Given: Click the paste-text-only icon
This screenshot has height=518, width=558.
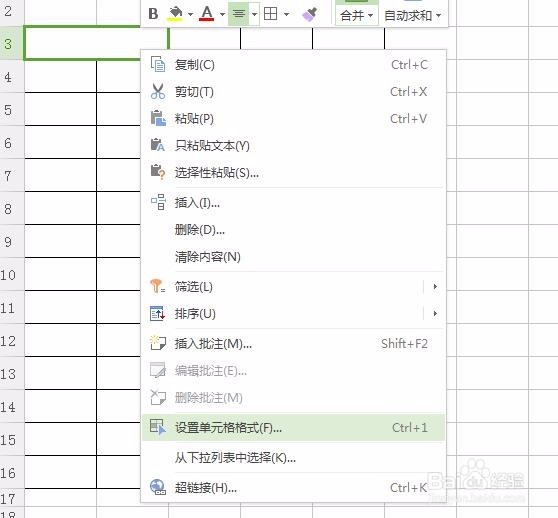Looking at the screenshot, I should point(158,145).
